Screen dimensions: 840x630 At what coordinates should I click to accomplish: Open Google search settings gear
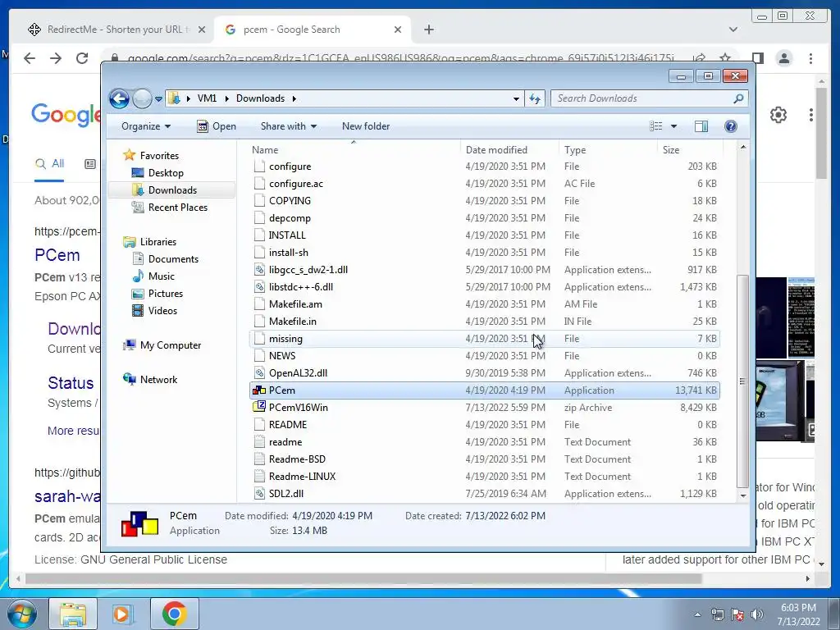[778, 115]
